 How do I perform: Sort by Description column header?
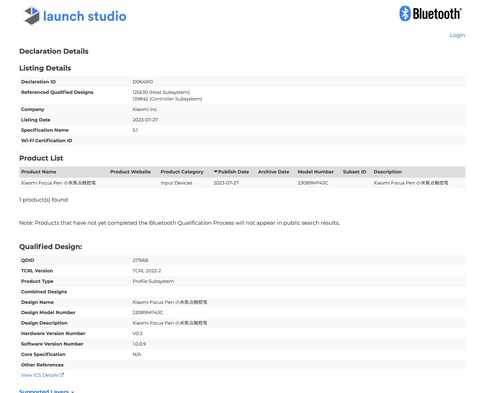[x=387, y=172]
